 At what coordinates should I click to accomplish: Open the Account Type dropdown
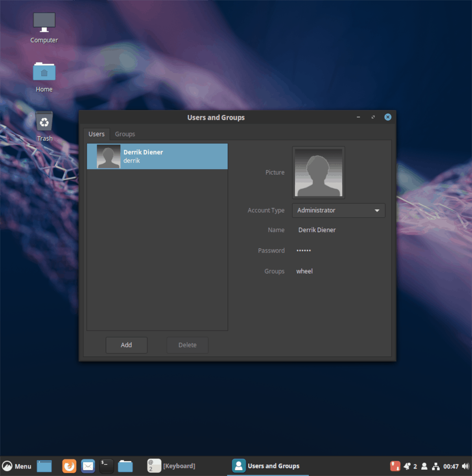338,210
